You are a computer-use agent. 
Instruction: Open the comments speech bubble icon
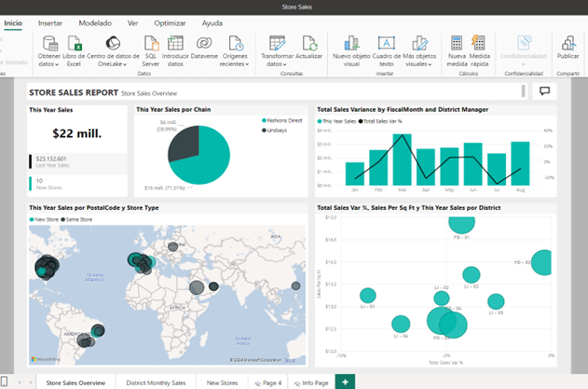[544, 90]
